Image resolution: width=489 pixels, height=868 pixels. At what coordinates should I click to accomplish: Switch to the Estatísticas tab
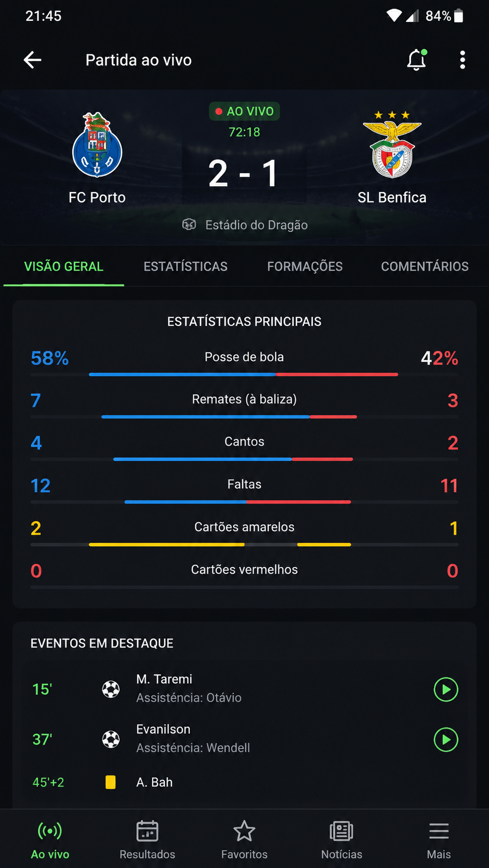(186, 266)
